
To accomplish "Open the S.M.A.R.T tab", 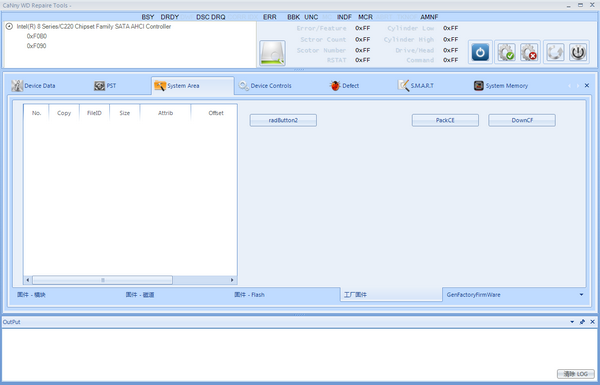I will pyautogui.click(x=416, y=86).
